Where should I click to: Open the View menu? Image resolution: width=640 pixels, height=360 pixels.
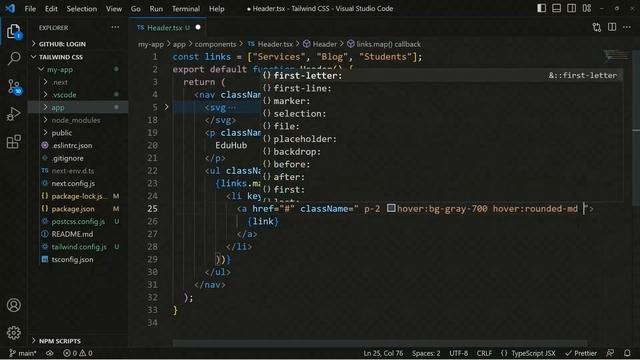click(x=113, y=9)
